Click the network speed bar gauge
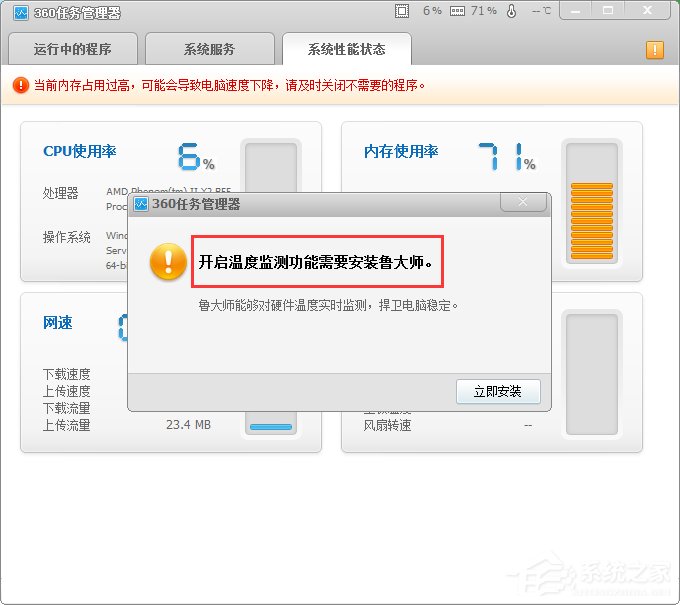 click(271, 423)
